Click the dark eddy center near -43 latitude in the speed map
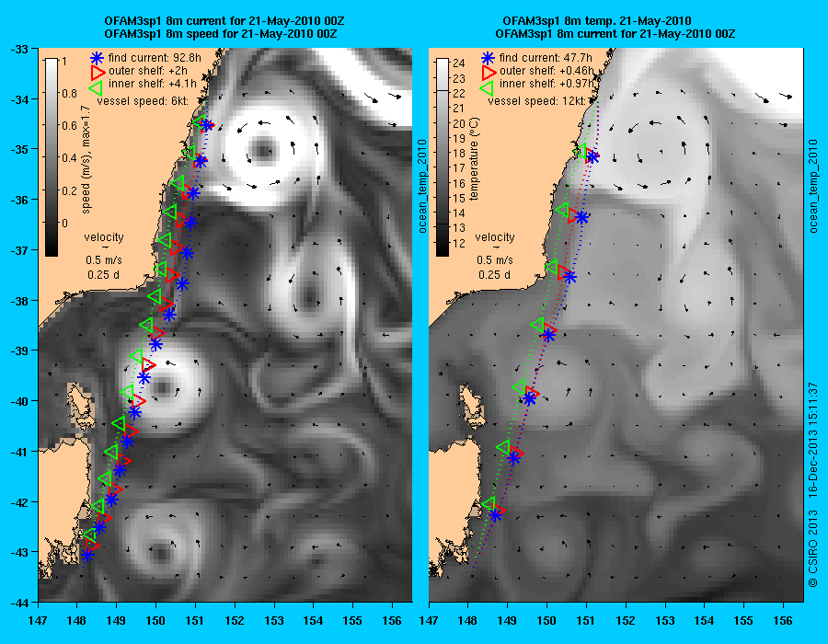Image resolution: width=828 pixels, height=644 pixels. click(160, 553)
